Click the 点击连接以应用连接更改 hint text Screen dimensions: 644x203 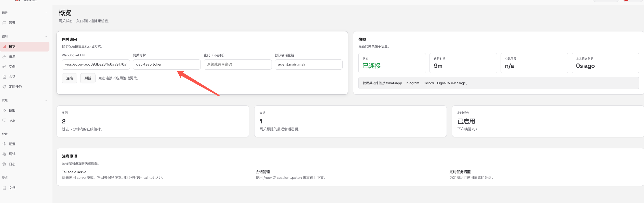click(x=119, y=78)
